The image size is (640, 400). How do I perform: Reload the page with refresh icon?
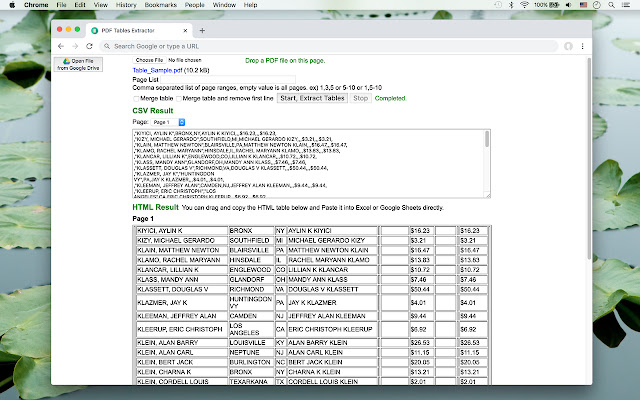click(x=90, y=46)
